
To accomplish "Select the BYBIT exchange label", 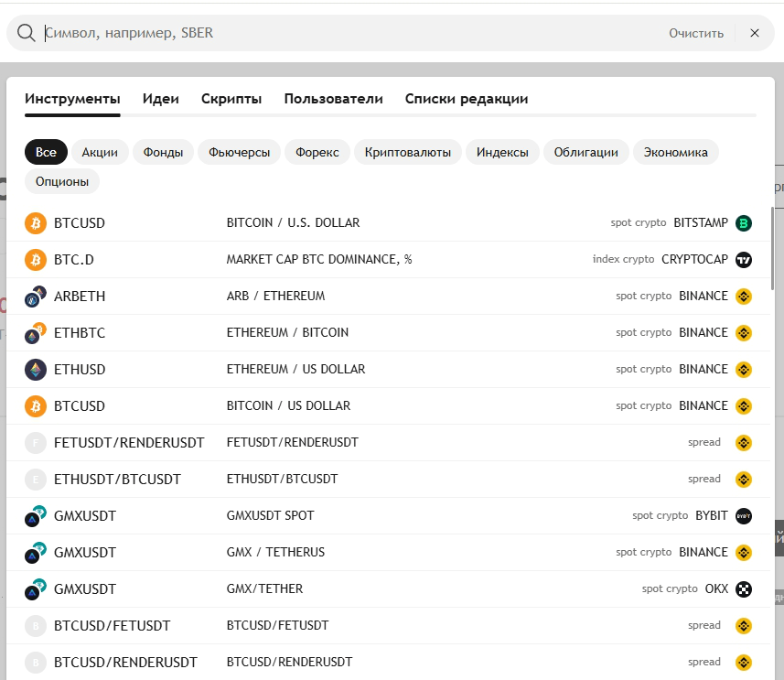I will pos(712,516).
